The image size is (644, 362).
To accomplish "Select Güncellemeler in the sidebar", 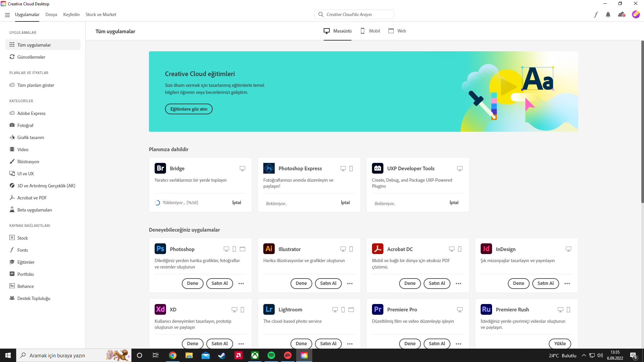I will click(x=31, y=57).
